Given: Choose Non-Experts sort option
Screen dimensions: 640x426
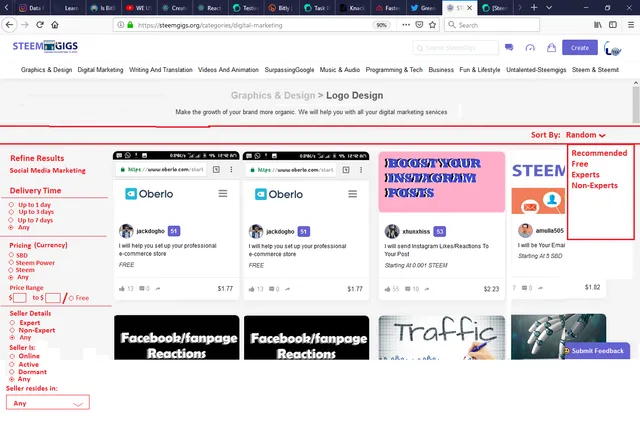Looking at the screenshot, I should (594, 185).
